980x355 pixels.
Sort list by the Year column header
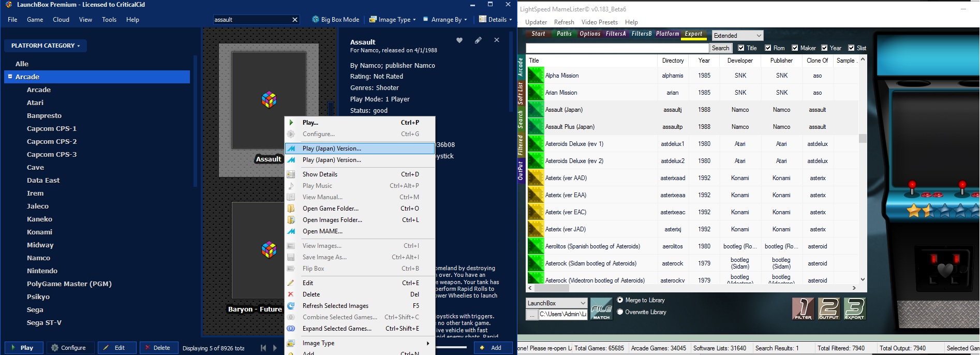(x=704, y=61)
